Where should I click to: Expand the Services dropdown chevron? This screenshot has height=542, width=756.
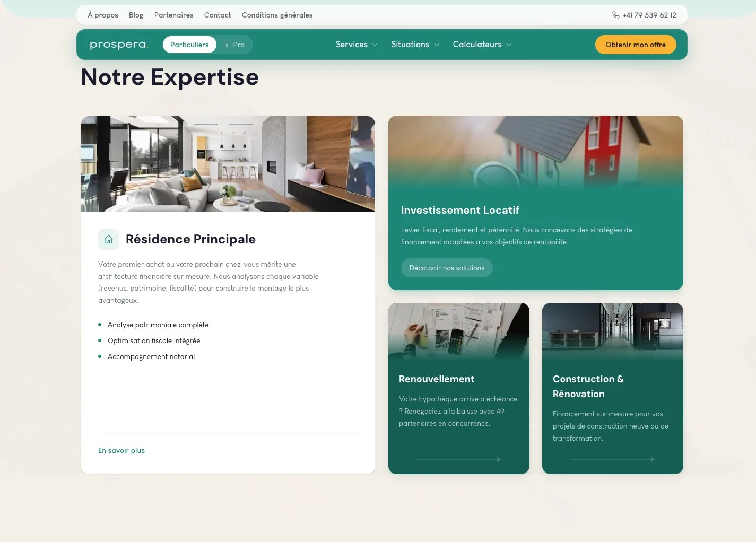point(375,45)
